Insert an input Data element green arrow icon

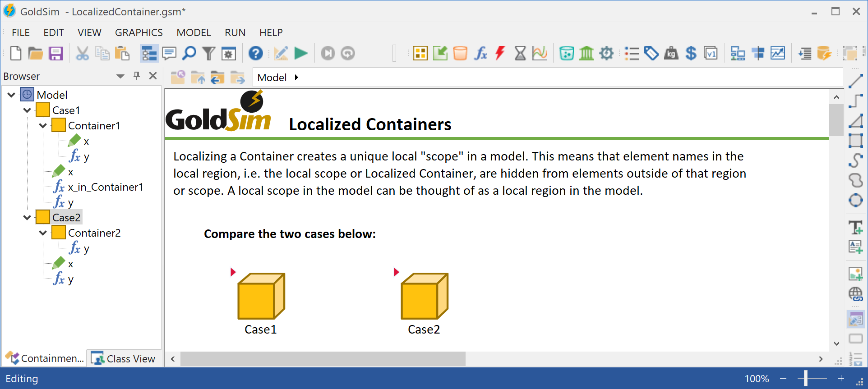click(440, 53)
